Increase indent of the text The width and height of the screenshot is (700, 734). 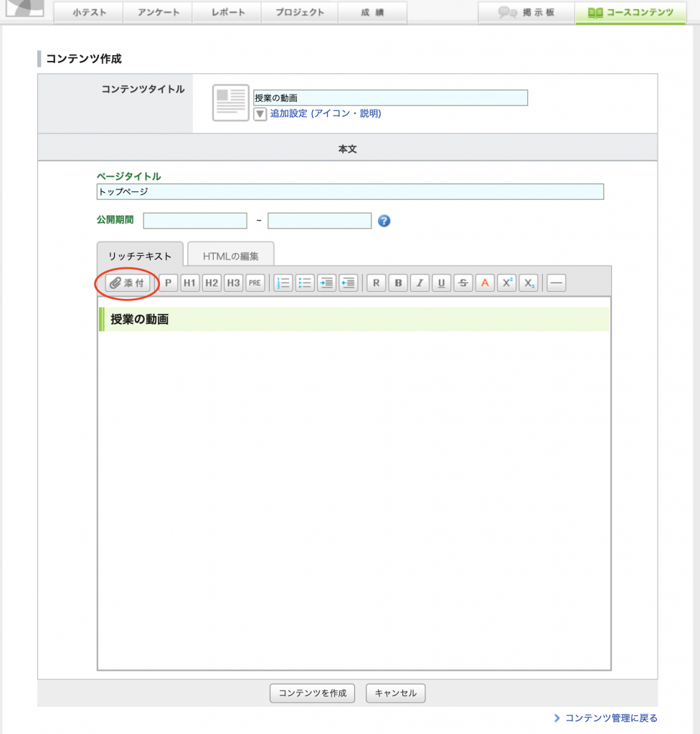(326, 283)
